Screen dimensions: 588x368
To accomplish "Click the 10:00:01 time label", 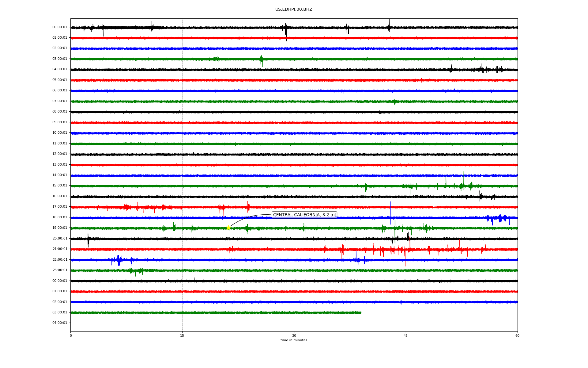I will [x=60, y=132].
